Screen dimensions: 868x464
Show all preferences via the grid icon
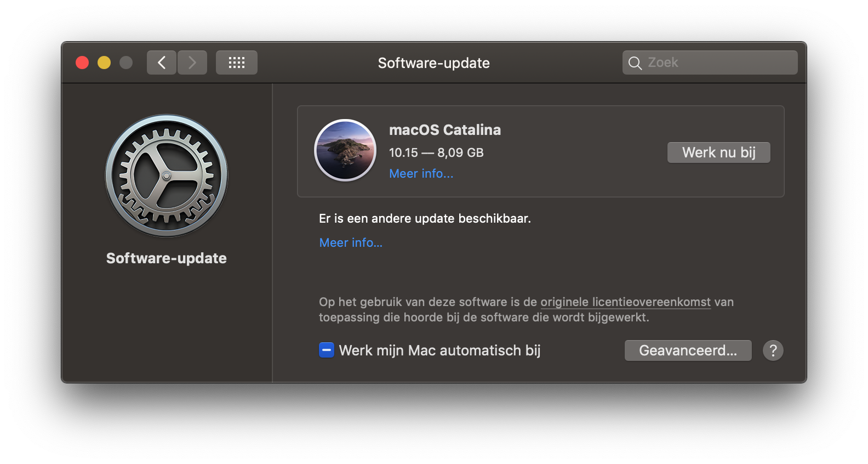point(237,63)
